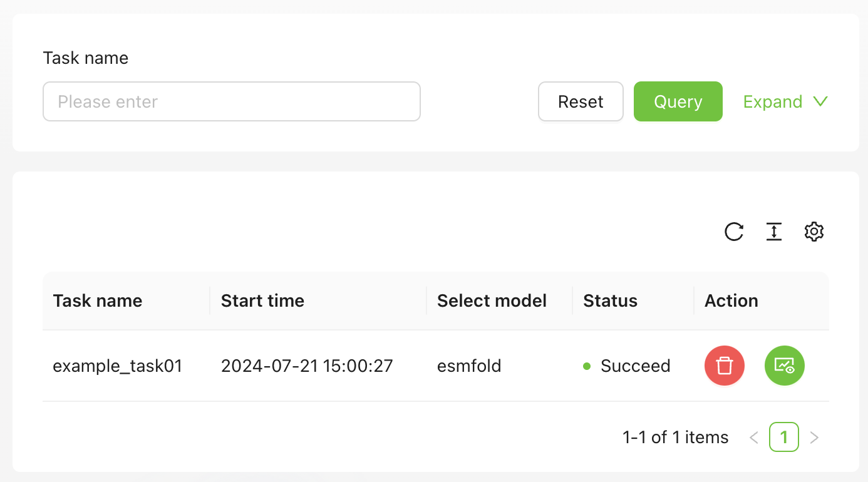Open column settings gear icon

814,232
